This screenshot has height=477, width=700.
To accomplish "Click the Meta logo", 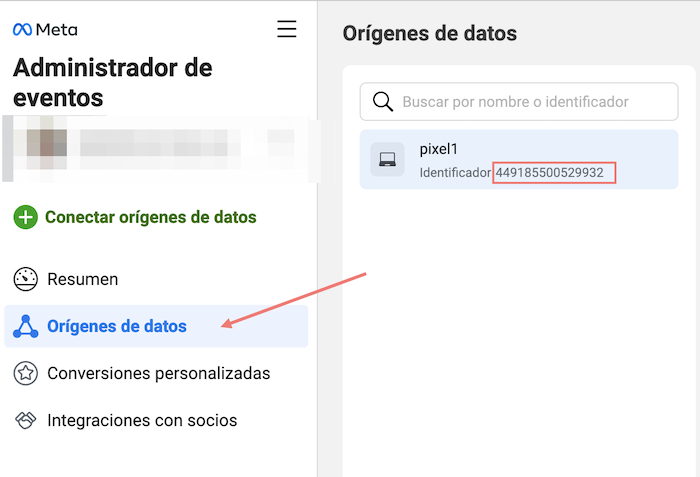I will point(45,29).
